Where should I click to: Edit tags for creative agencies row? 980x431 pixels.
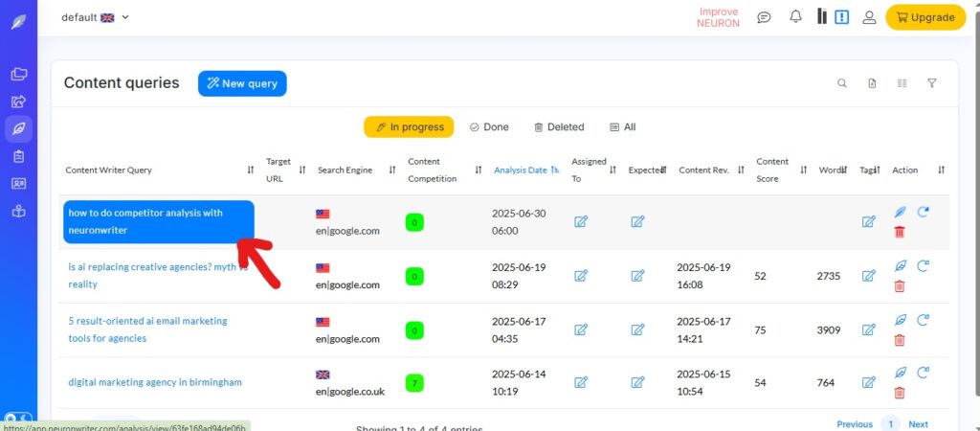[868, 276]
